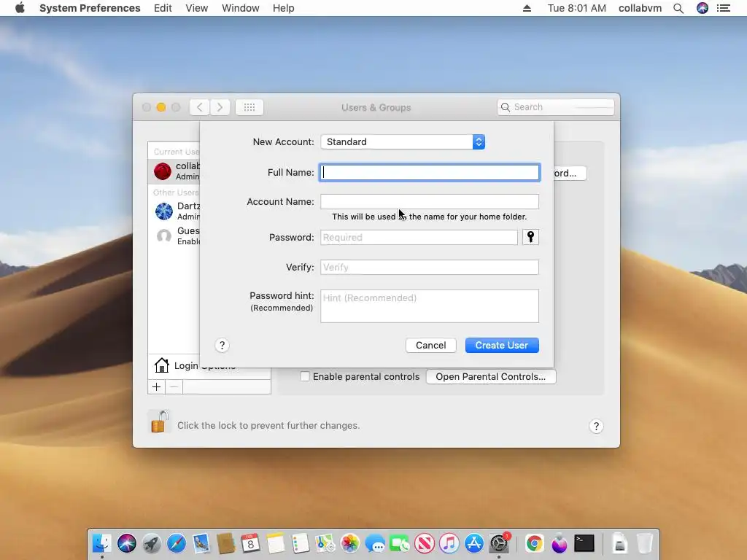The image size is (747, 560).
Task: Open the Edit menu
Action: click(x=163, y=8)
